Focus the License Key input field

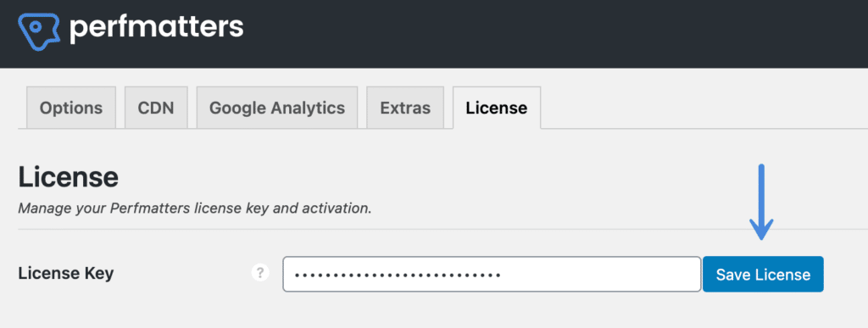pyautogui.click(x=492, y=274)
